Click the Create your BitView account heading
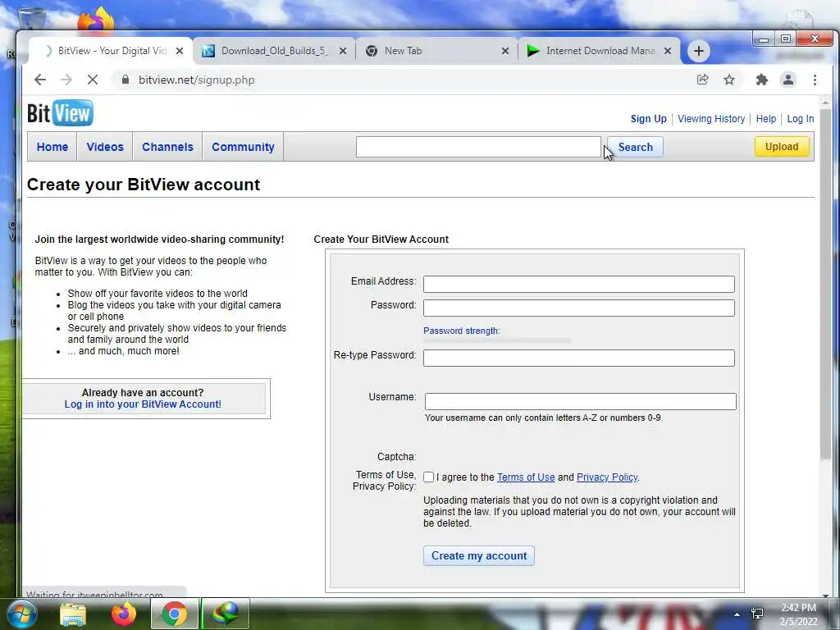Screen dimensions: 840x630 click(143, 185)
